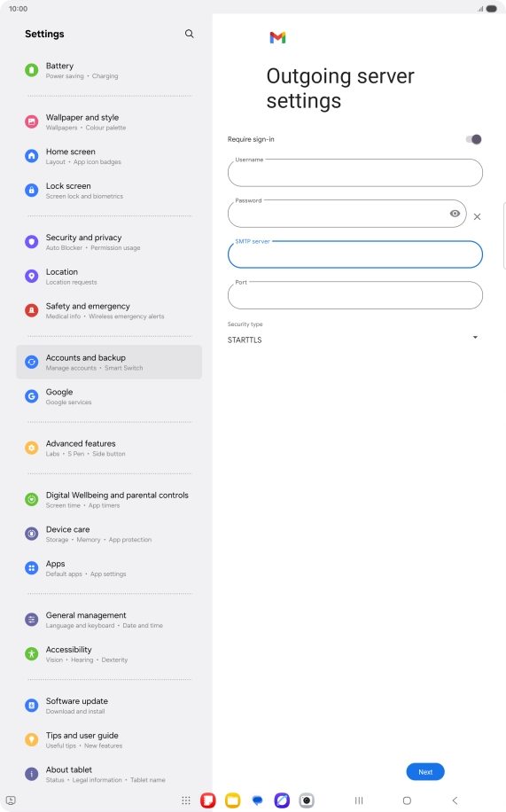Viewport: 506px width, 812px height.
Task: Clear the password field with X
Action: (477, 216)
